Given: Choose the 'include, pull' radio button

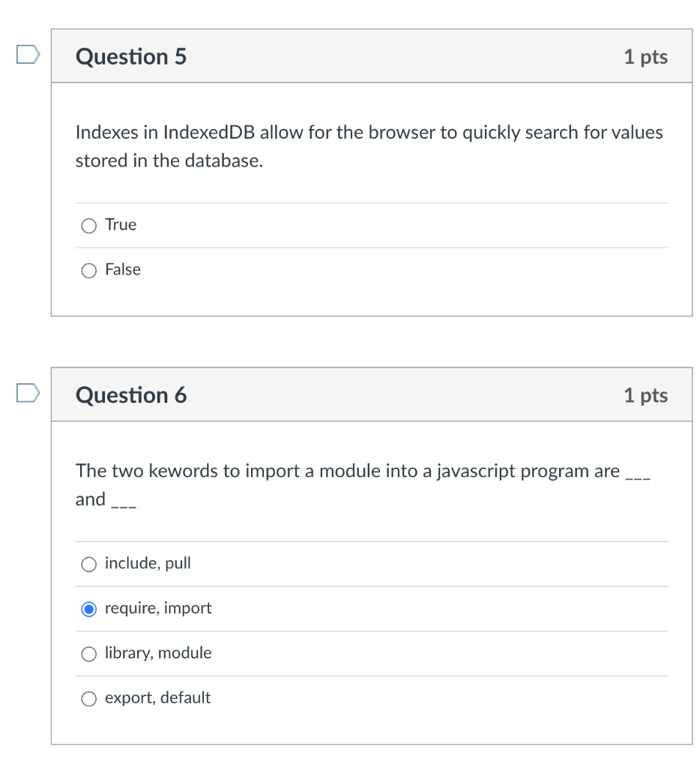Looking at the screenshot, I should click(89, 564).
